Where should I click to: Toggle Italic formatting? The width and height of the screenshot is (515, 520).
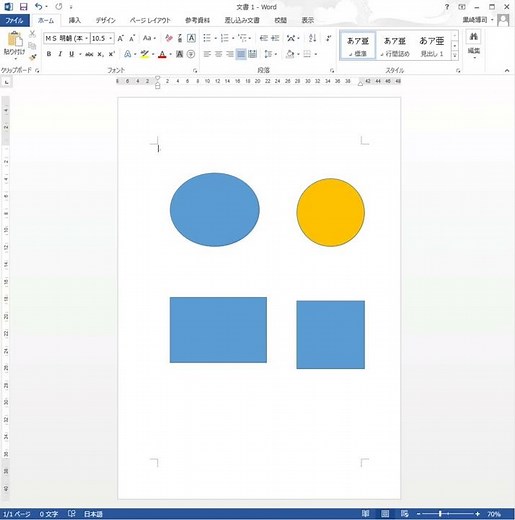pos(60,54)
